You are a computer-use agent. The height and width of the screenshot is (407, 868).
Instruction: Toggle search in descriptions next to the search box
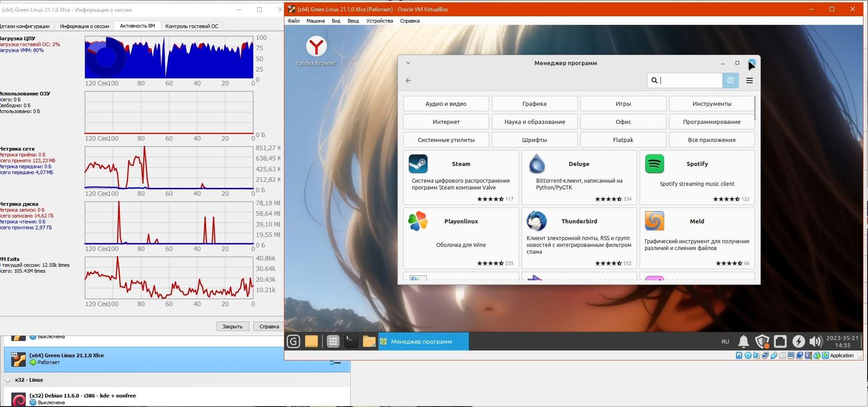tap(730, 80)
